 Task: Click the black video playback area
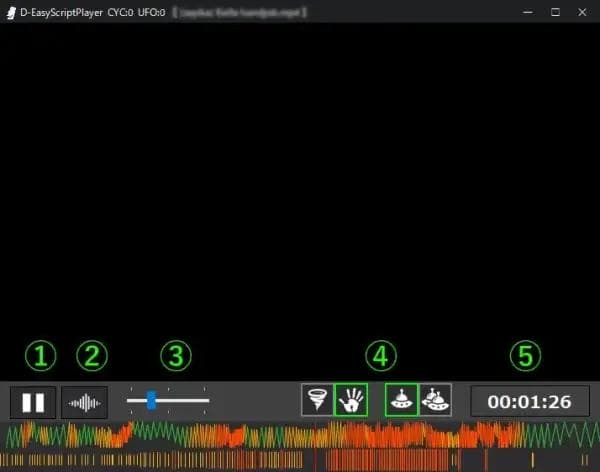pyautogui.click(x=300, y=180)
